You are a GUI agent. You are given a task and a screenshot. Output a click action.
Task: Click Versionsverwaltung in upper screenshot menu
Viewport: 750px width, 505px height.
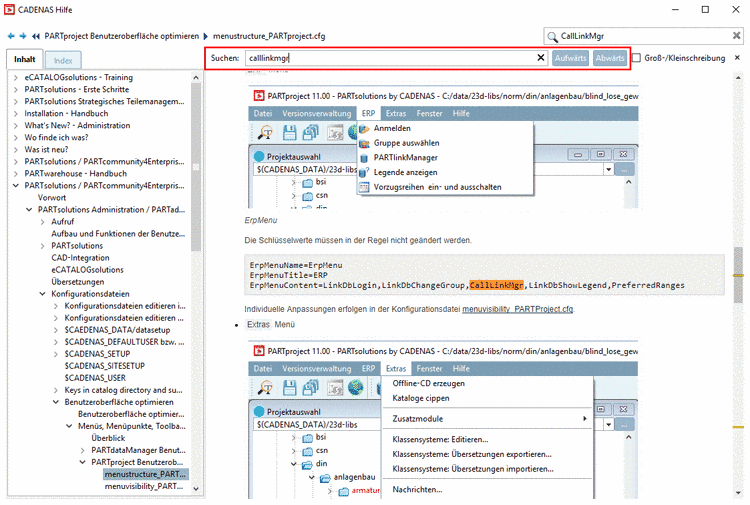317,113
